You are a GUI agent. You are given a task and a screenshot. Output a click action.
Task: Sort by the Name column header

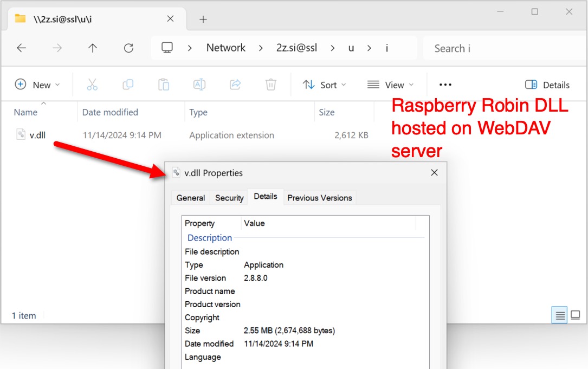click(25, 112)
